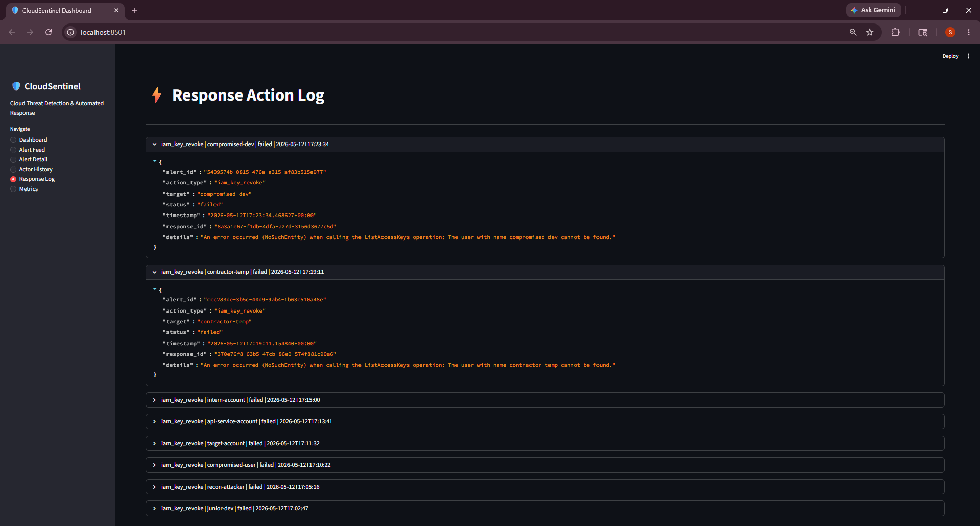
Task: Go back in the browser
Action: 12,32
